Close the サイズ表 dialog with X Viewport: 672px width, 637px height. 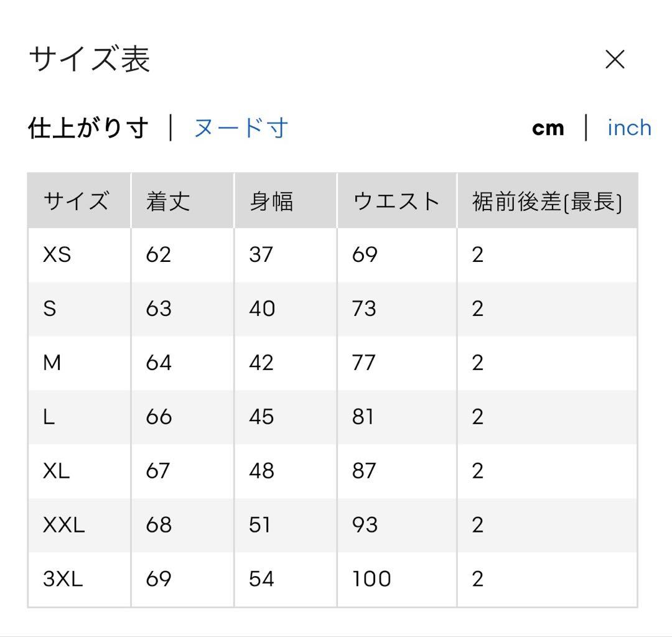(615, 59)
